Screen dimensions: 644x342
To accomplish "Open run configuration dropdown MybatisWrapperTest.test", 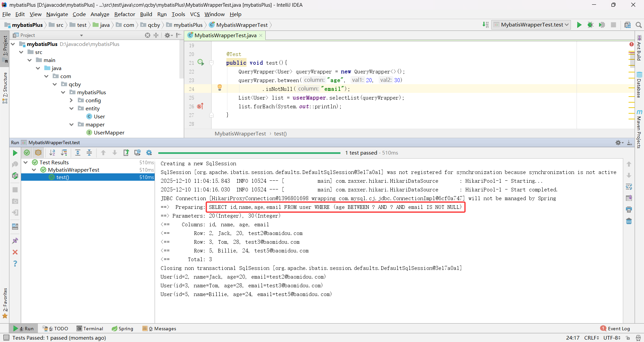I will [x=531, y=25].
